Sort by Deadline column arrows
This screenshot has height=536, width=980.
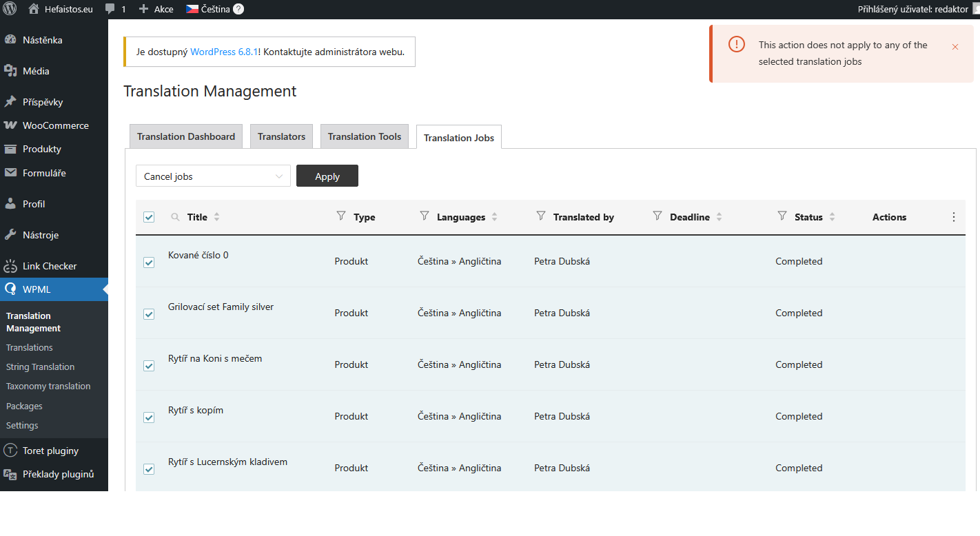[719, 217]
